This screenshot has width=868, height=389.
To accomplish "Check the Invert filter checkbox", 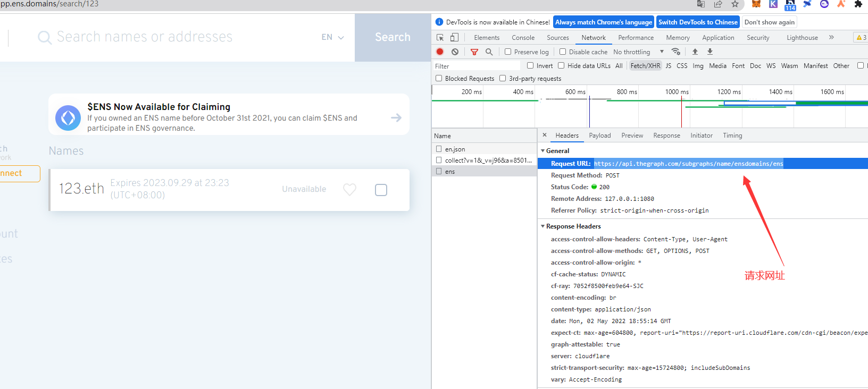I will pos(530,65).
